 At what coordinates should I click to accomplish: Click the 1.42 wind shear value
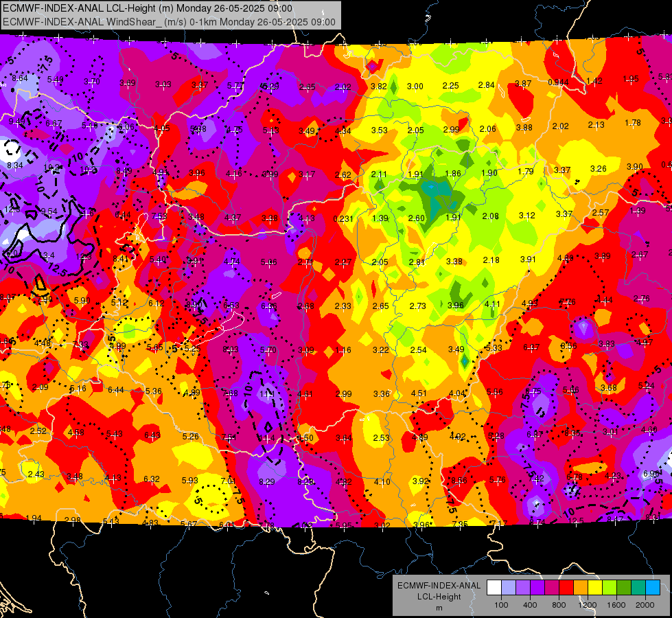594,80
